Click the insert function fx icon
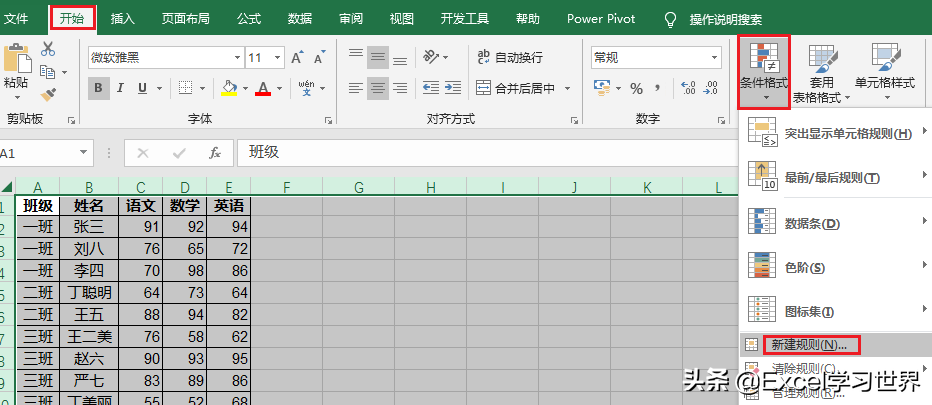932x405 pixels. pos(215,153)
